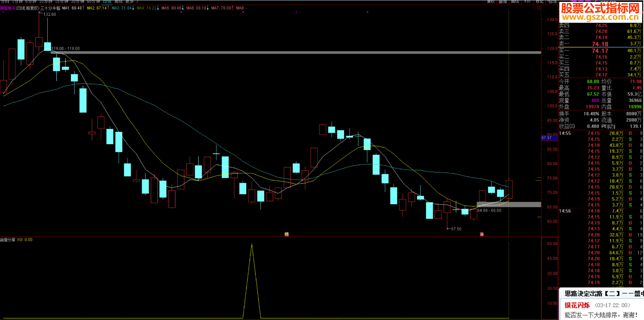Viewport: 644px width, 320px height.
Task: Open the 画线 drawing tools
Action: click(515, 1)
